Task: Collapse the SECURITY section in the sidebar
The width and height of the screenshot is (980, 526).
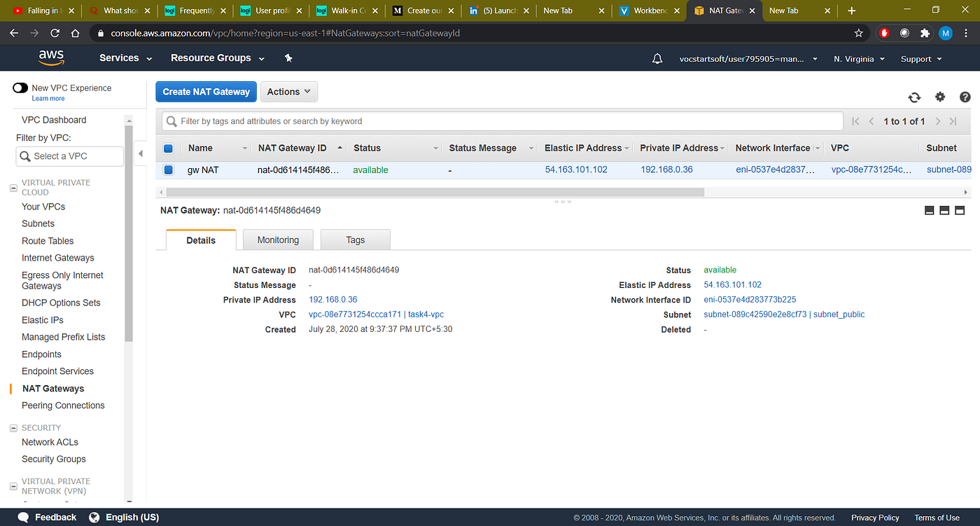Action: pyautogui.click(x=13, y=427)
